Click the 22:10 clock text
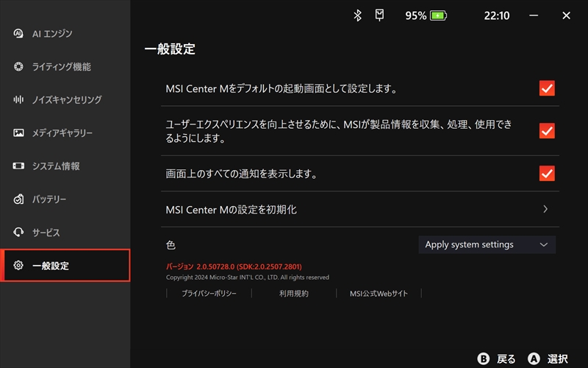Screen dimensions: 588x368 [497, 15]
